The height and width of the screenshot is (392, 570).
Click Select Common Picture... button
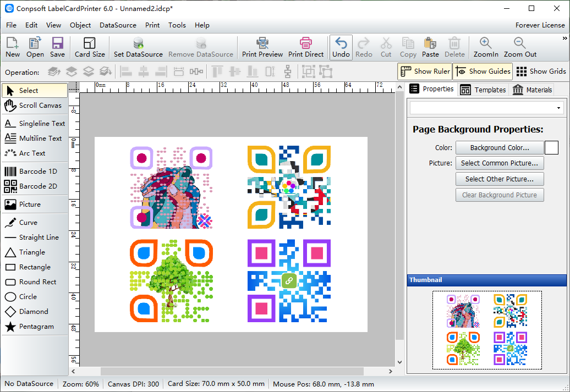pyautogui.click(x=500, y=163)
